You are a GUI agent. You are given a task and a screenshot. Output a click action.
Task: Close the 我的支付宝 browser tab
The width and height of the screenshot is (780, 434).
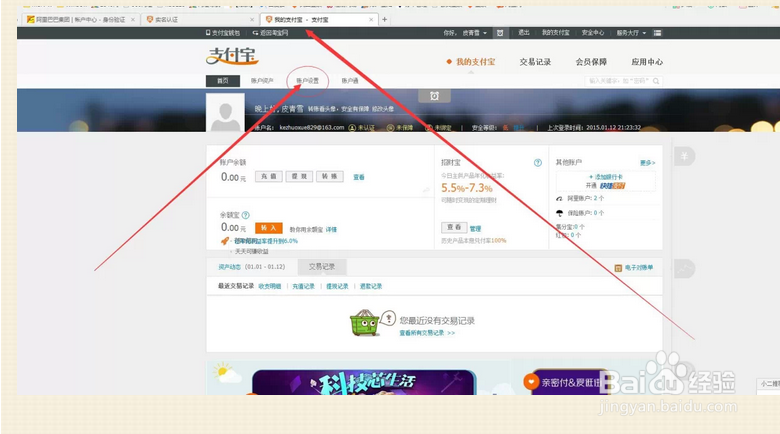point(371,19)
